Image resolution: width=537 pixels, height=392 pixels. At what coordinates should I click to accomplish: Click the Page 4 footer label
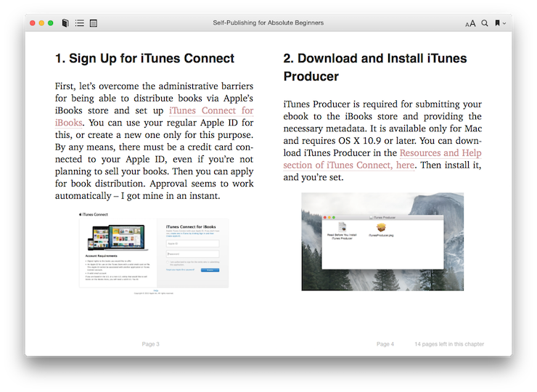[x=385, y=344]
